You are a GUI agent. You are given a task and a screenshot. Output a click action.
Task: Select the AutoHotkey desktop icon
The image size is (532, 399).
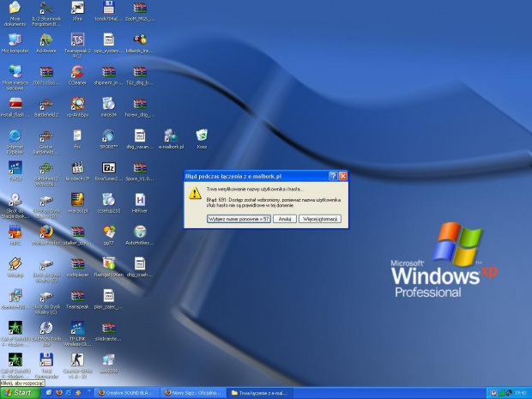click(140, 235)
